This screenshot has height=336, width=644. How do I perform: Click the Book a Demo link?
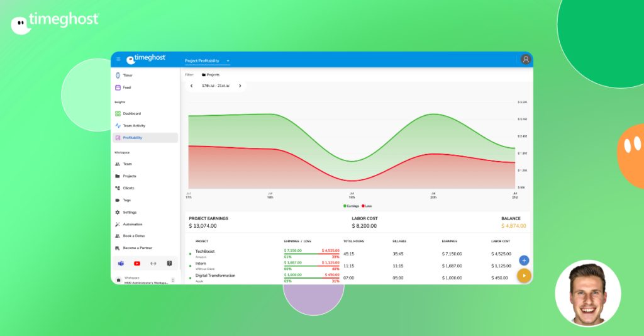(x=133, y=236)
